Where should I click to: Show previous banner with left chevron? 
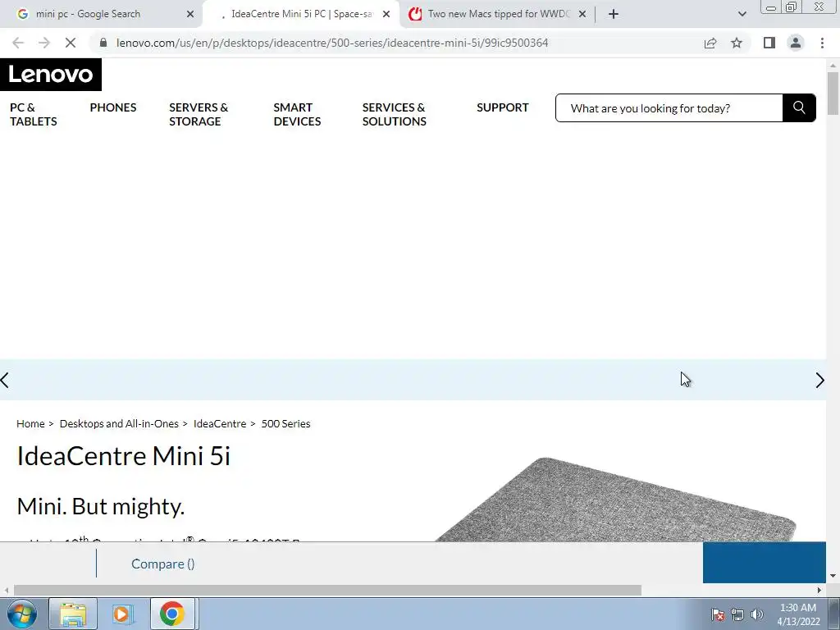tap(6, 381)
